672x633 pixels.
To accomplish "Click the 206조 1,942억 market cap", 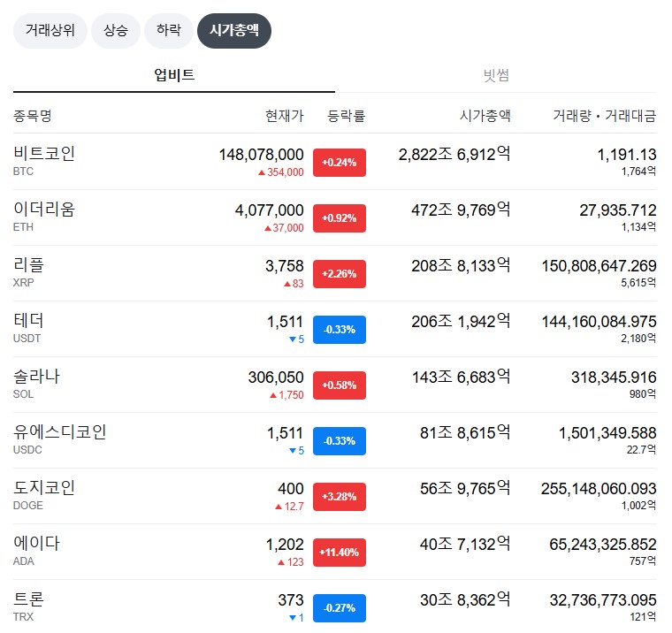I will [x=461, y=322].
